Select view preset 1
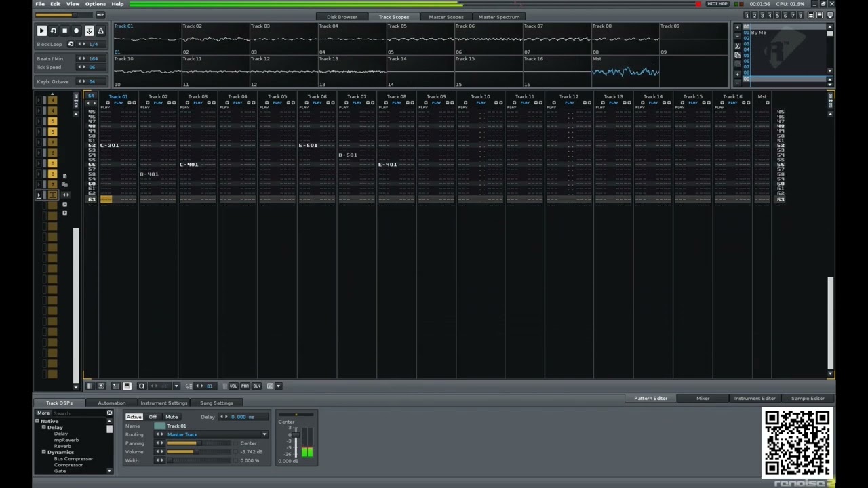Screen dimensions: 868x488 pos(747,15)
